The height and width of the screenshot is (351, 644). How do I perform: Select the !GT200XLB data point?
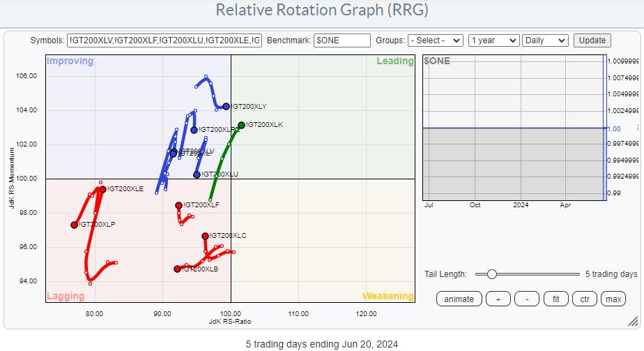click(x=177, y=269)
